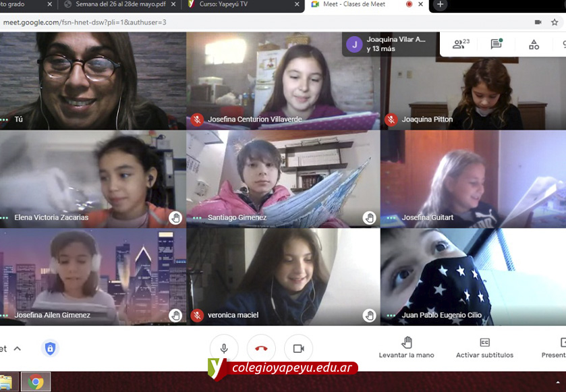The image size is (566, 392).
Task: Click Chrome icon in Windows taskbar
Action: pyautogui.click(x=36, y=382)
